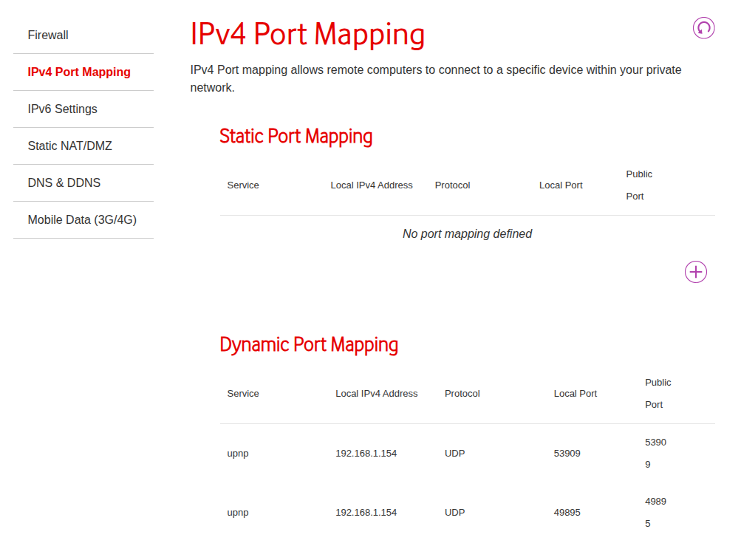Click the Dynamic Port Mapping heading
The image size is (741, 560).
309,345
